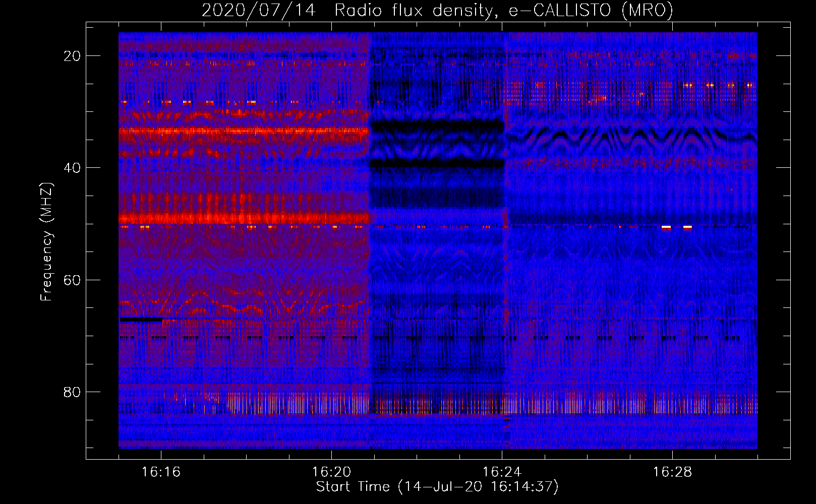This screenshot has height=504, width=816.
Task: Click the '20' frequency tick label
Action: click(72, 56)
